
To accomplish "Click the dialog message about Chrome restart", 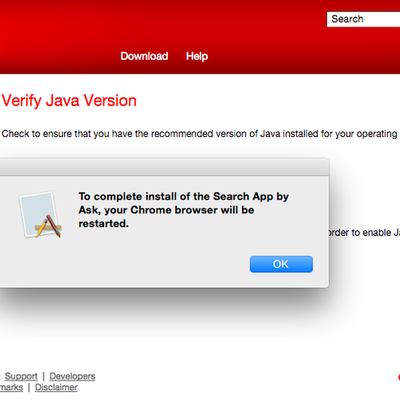I will pos(184,210).
